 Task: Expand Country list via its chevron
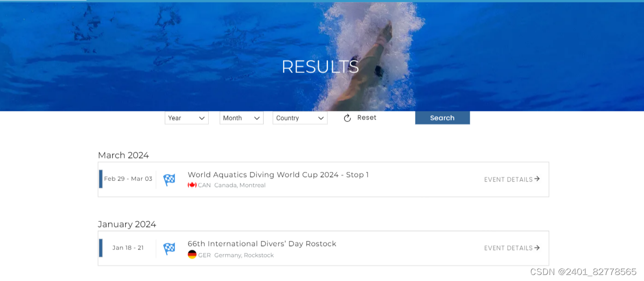pyautogui.click(x=321, y=118)
